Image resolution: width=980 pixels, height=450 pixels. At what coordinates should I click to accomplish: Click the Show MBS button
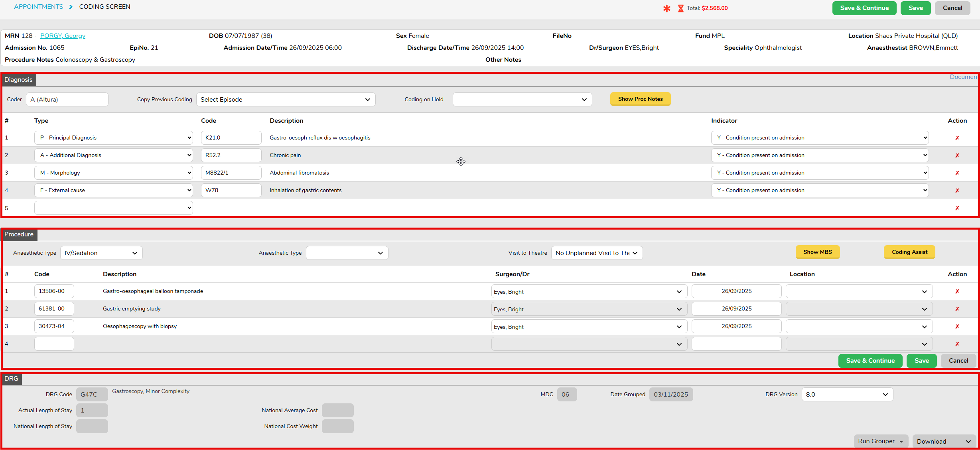[817, 252]
